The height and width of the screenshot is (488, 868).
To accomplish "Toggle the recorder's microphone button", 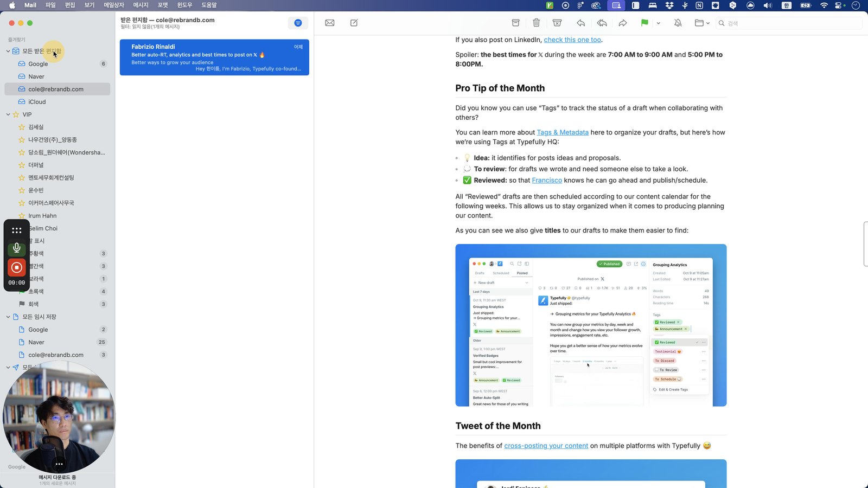I will pyautogui.click(x=17, y=248).
